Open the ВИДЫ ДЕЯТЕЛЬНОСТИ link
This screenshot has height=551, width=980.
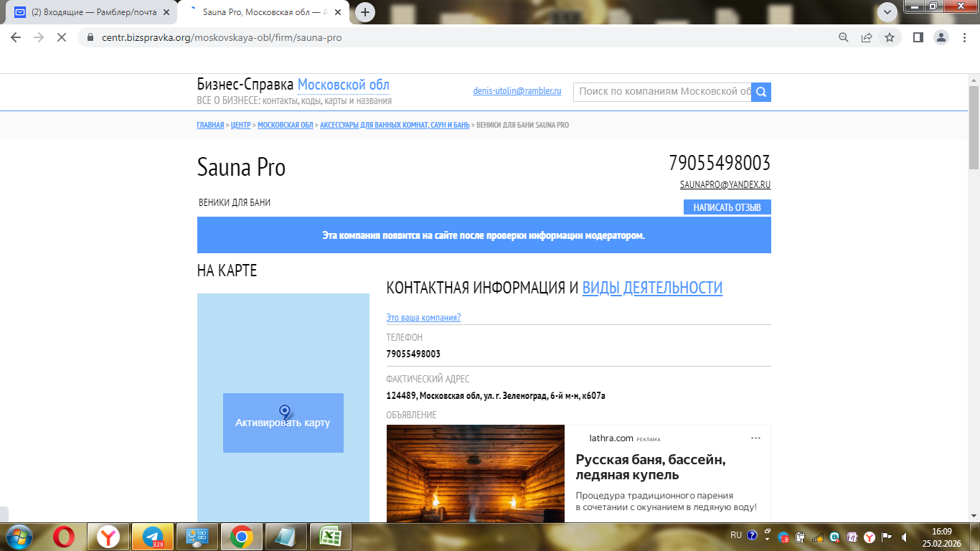coord(652,288)
